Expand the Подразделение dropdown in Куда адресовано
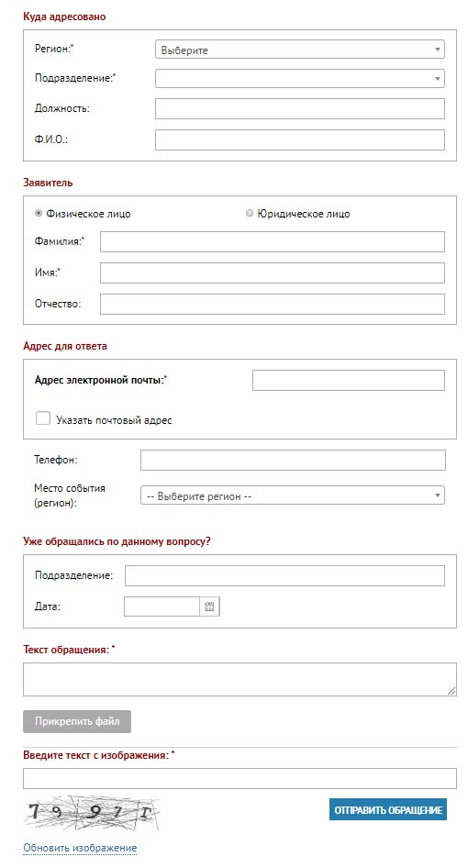Screen dimensions: 468x868 pyautogui.click(x=300, y=79)
